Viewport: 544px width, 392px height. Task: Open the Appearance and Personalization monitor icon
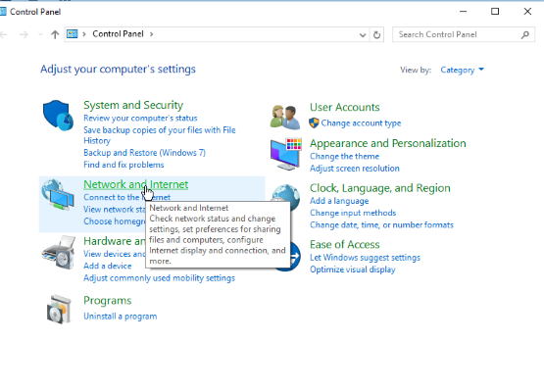tap(285, 154)
